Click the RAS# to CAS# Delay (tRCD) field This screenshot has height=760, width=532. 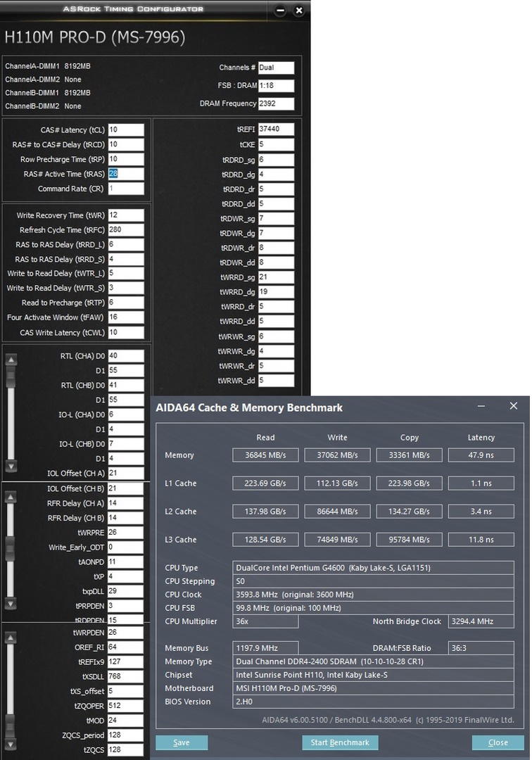(126, 144)
